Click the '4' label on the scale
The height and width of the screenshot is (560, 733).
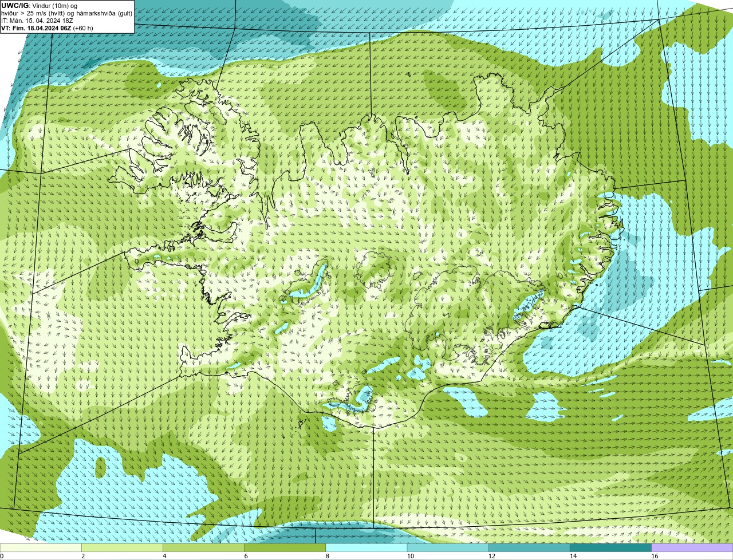click(164, 556)
